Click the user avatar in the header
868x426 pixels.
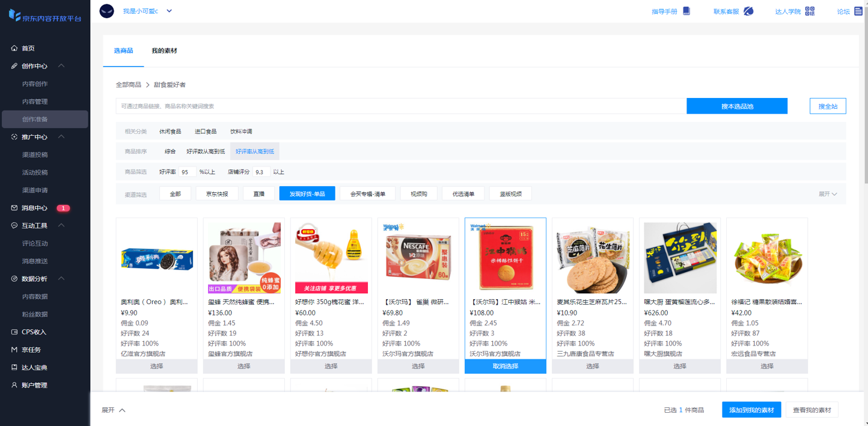pyautogui.click(x=106, y=11)
